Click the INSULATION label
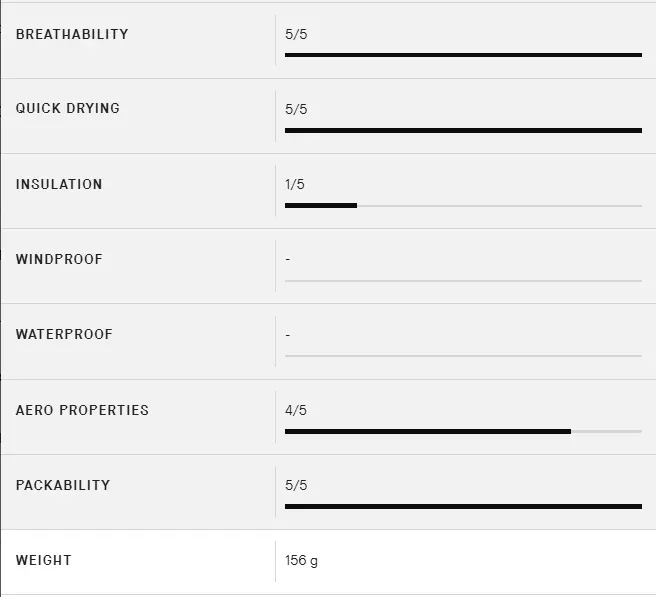Screen dimensions: 656x597 pyautogui.click(x=59, y=184)
